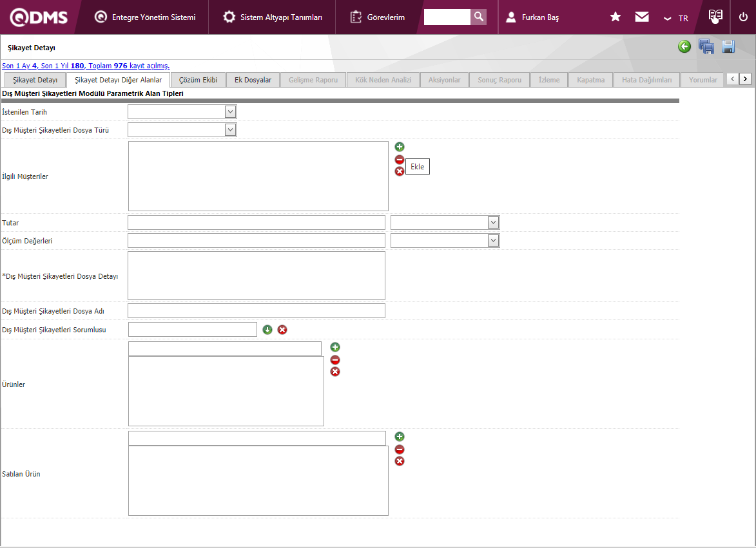
Task: Focus the Tutar text field
Action: (x=257, y=222)
